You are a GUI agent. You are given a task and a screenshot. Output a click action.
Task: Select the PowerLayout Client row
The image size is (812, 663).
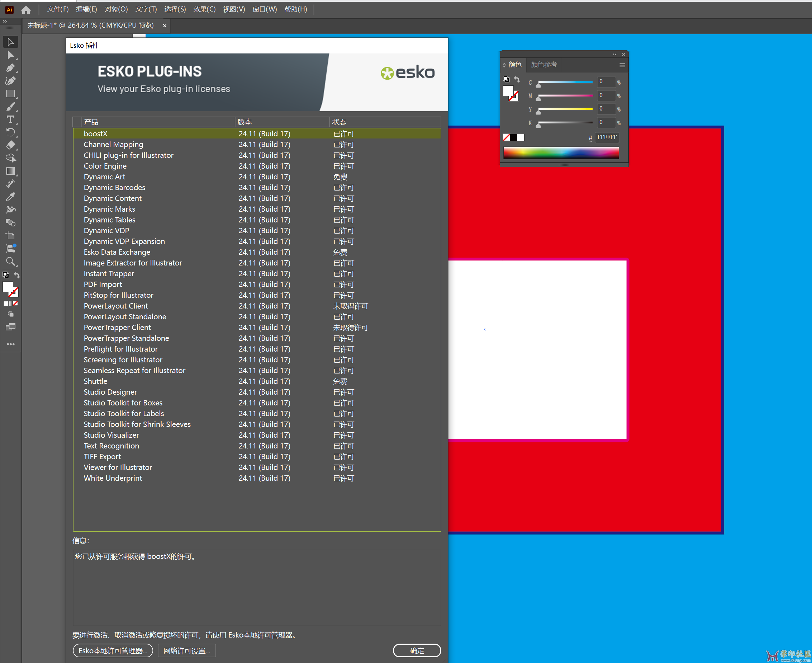[257, 306]
